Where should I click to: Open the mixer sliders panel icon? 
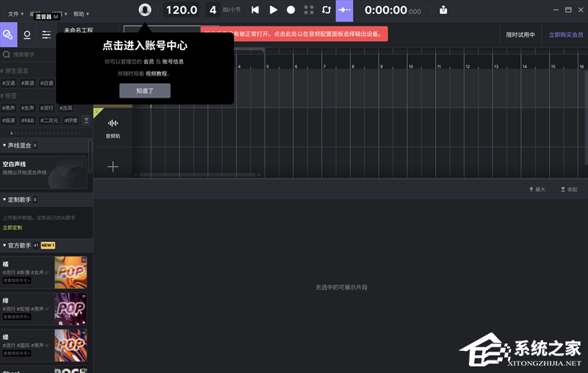(x=46, y=35)
